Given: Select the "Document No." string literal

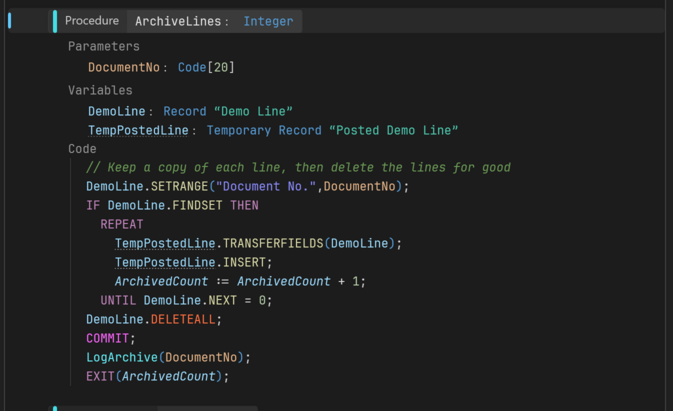Looking at the screenshot, I should tap(266, 187).
